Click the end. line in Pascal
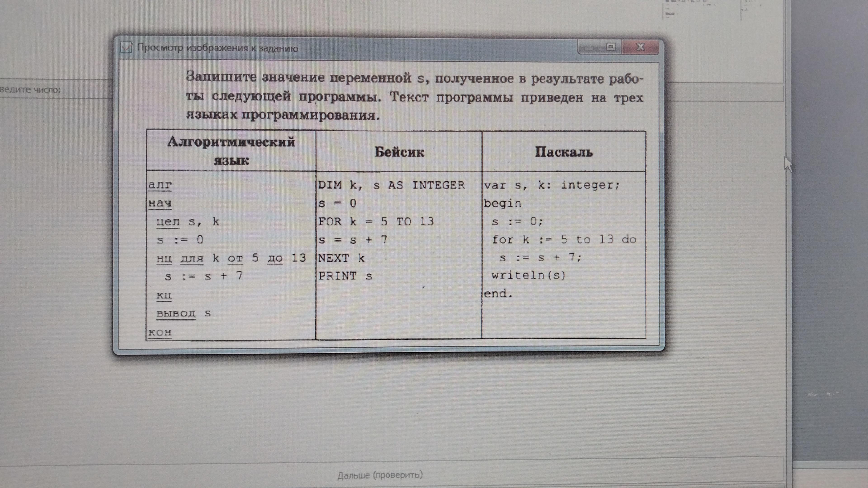 click(498, 294)
